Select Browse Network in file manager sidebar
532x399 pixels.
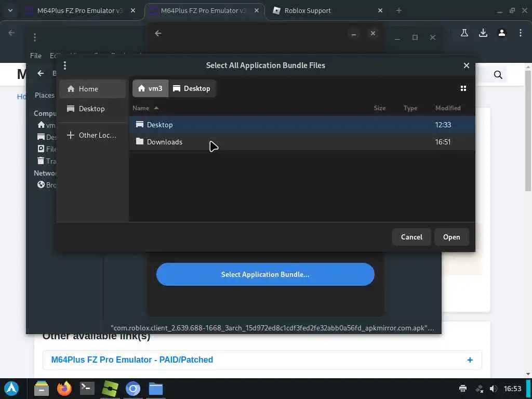[x=46, y=185]
